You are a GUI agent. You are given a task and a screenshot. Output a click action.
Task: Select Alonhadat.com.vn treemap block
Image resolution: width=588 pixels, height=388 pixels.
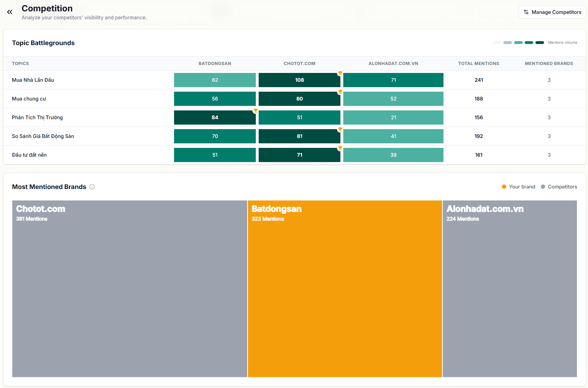pyautogui.click(x=510, y=289)
